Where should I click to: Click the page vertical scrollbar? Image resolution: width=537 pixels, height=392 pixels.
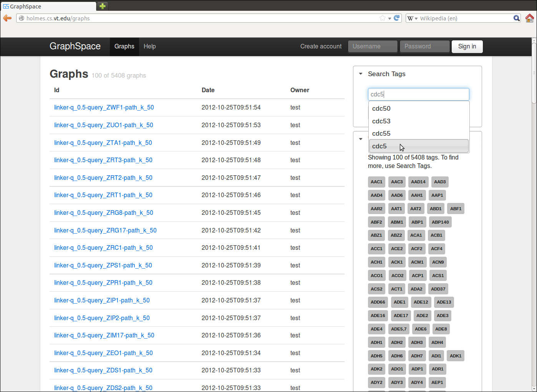point(534,215)
